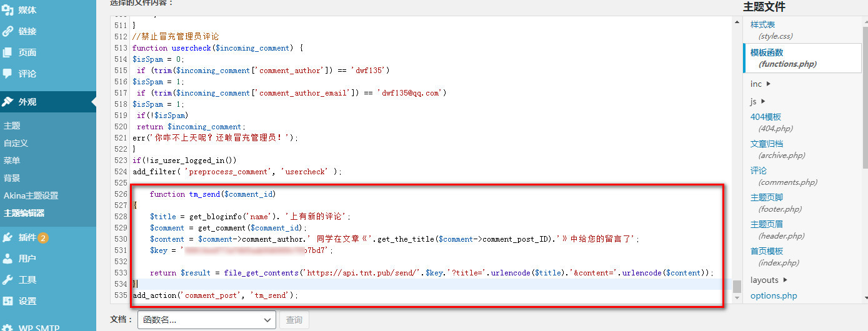The image size is (868, 331).
Task: Click the 工具 tools wrench icon
Action: 7,280
